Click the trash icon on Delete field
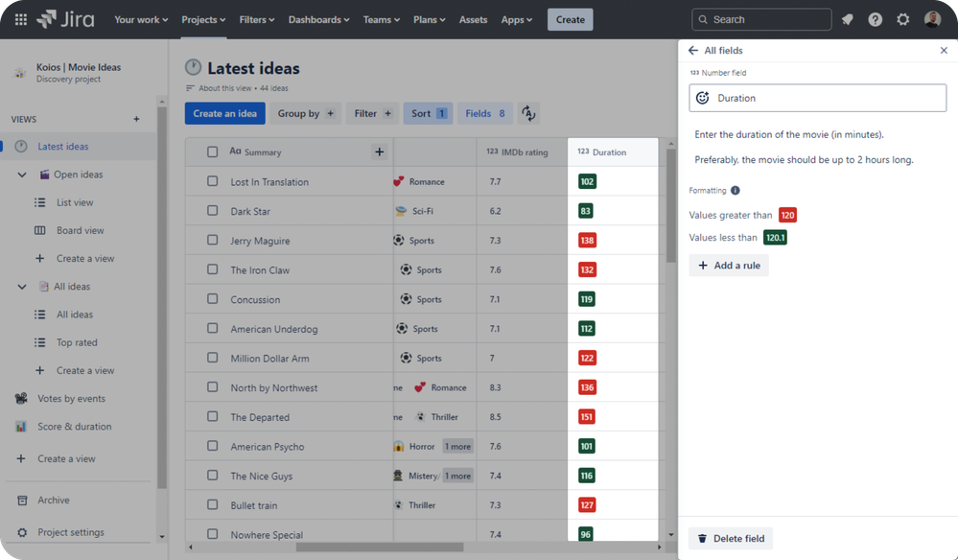 [702, 538]
